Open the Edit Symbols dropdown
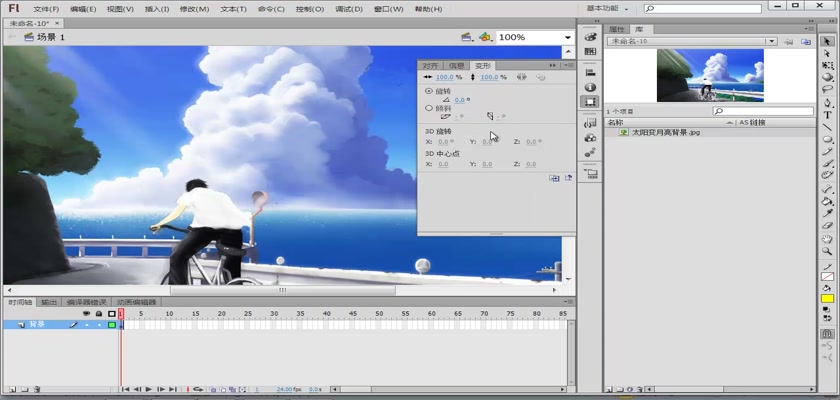The image size is (840, 400). 485,37
